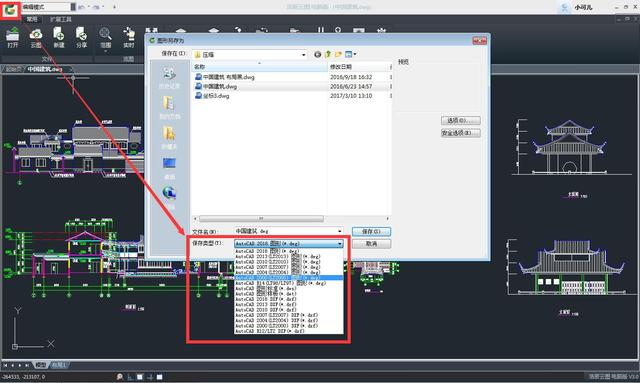The width and height of the screenshot is (640, 383).
Task: Switch to the 起始页 document tab
Action: [13, 69]
